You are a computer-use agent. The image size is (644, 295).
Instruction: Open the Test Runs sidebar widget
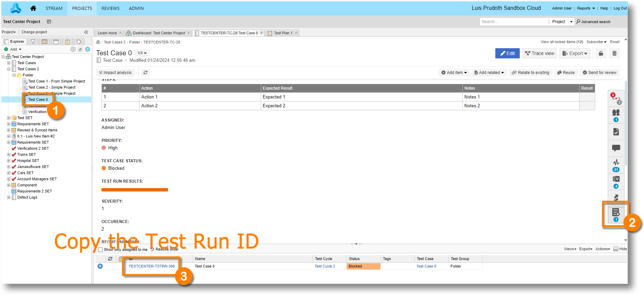pos(615,214)
